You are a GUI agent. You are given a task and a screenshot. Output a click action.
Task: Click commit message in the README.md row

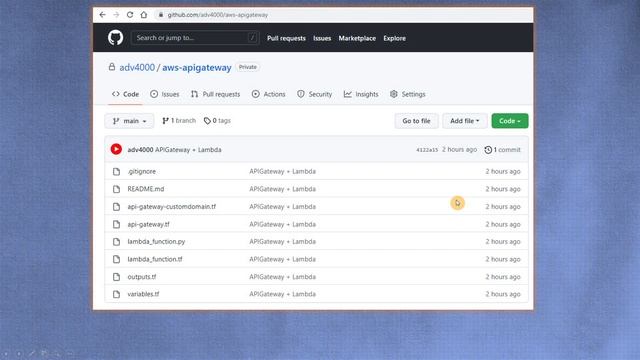(282, 189)
